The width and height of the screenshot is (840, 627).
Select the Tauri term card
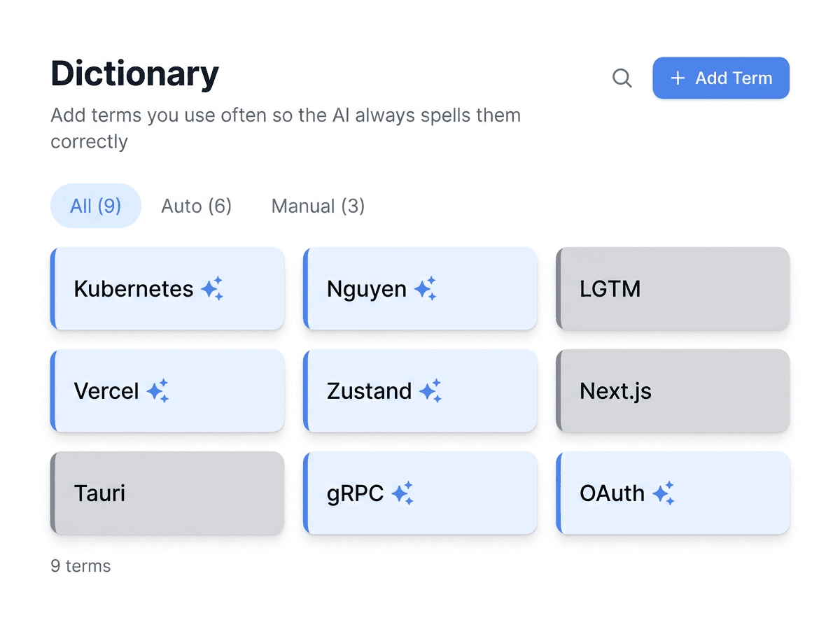tap(167, 493)
